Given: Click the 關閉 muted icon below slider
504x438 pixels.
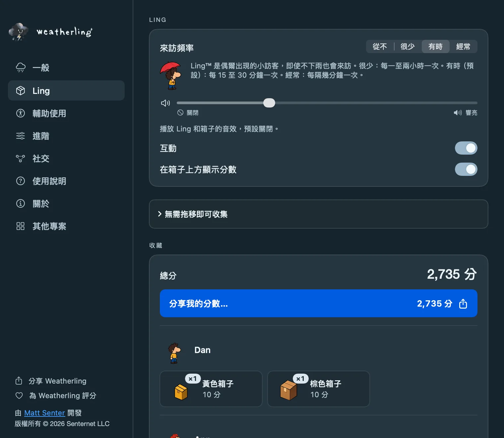Looking at the screenshot, I should 180,112.
